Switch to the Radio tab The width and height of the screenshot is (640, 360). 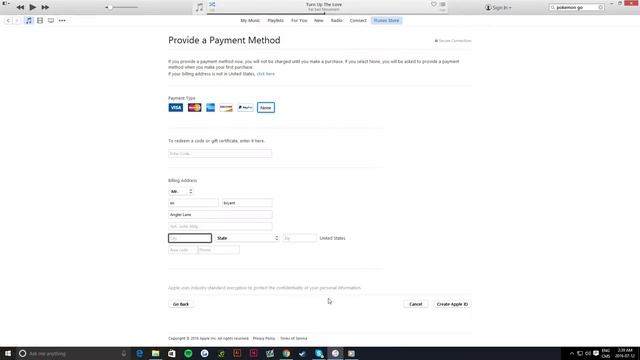click(x=336, y=20)
